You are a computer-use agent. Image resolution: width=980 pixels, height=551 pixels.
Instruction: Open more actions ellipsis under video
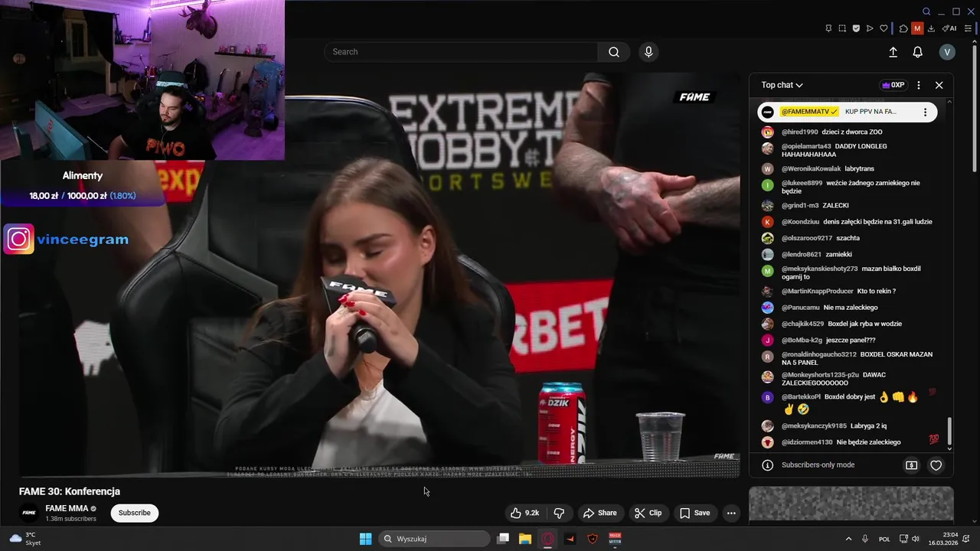(731, 513)
